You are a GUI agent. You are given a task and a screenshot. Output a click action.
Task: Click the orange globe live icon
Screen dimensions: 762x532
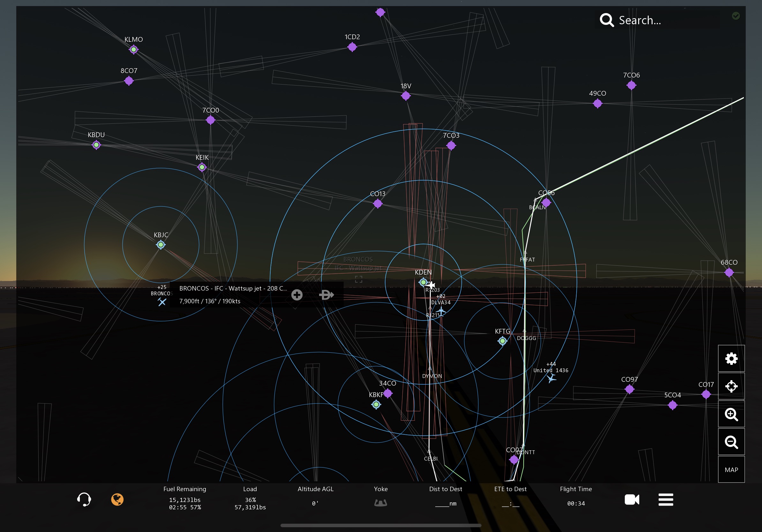coord(117,499)
